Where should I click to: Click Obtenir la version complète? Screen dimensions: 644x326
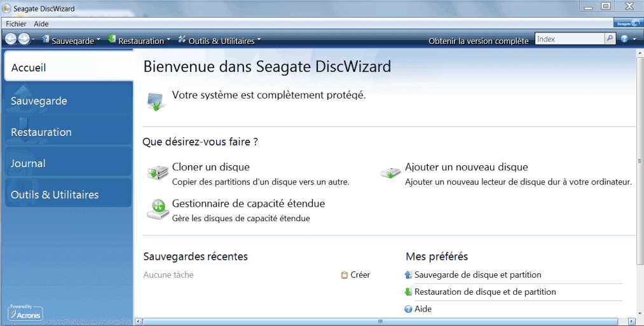coord(479,41)
